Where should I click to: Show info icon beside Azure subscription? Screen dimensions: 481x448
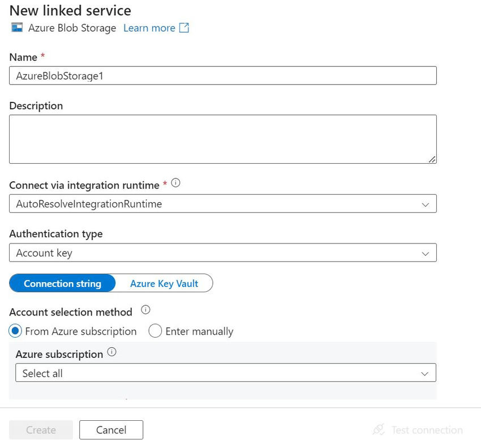(x=111, y=352)
